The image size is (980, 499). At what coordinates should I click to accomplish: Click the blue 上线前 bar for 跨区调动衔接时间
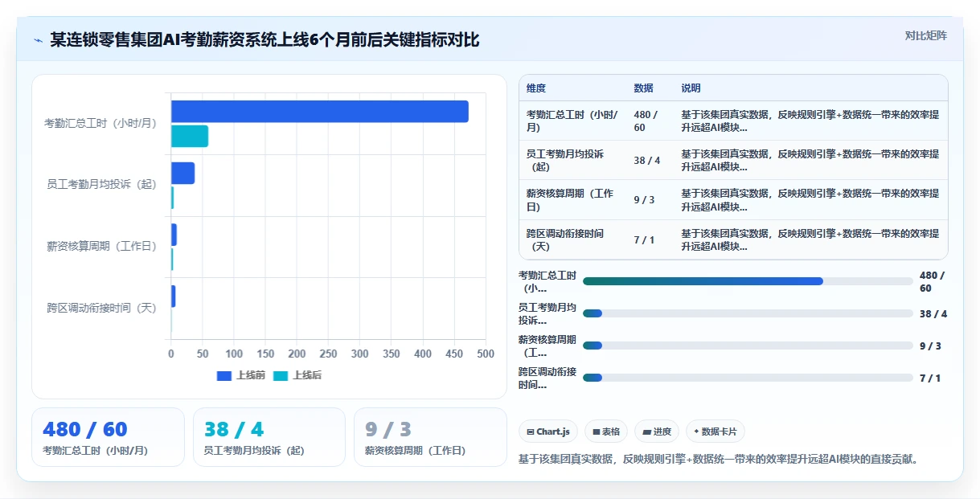point(173,297)
